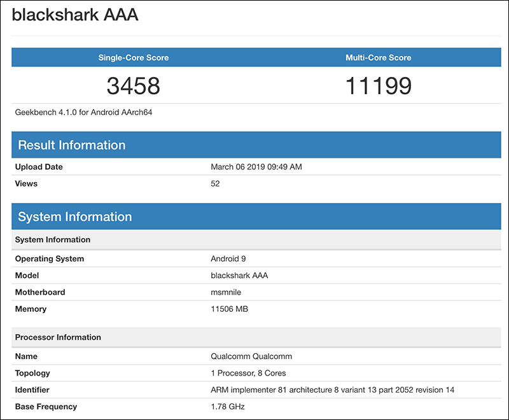Click the Memory value 11506 MB
The image size is (509, 420).
coord(229,309)
